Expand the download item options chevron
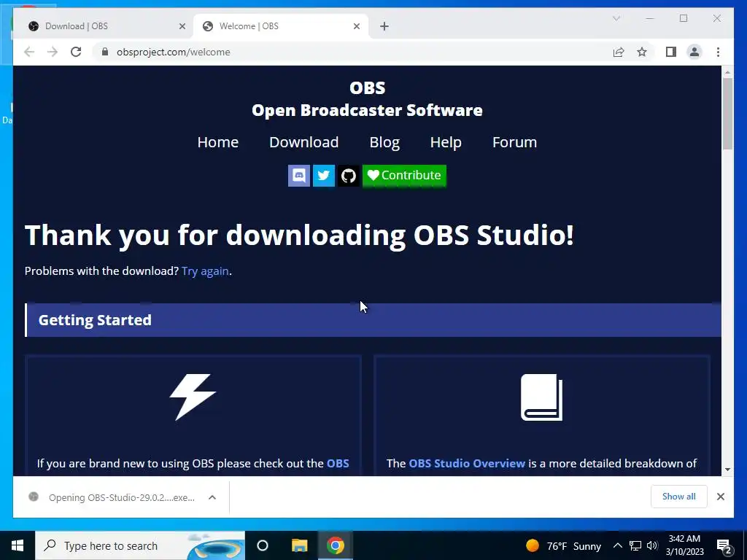 212,497
